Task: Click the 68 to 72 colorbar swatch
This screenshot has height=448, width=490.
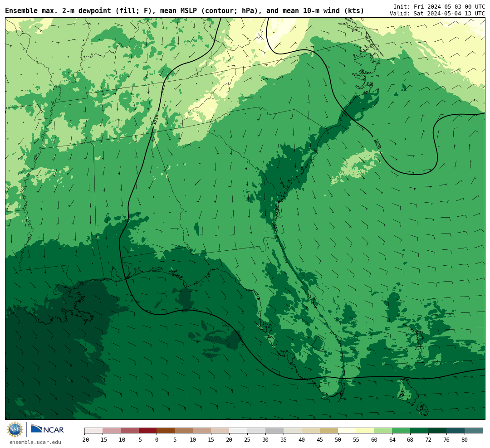Action: 419,431
